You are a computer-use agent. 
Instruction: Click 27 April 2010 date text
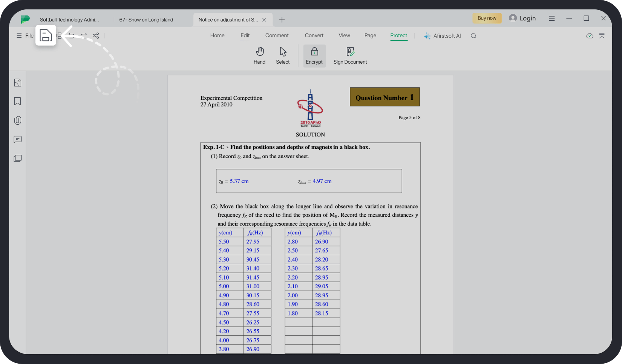tap(216, 105)
